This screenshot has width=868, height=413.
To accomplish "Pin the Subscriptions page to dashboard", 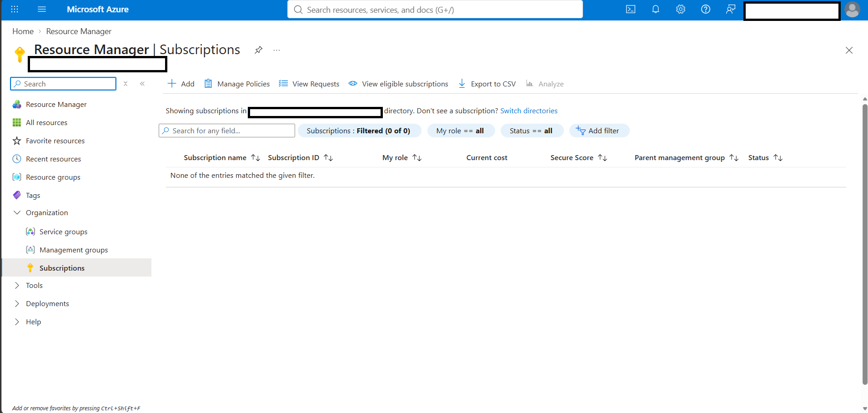I will pos(258,50).
